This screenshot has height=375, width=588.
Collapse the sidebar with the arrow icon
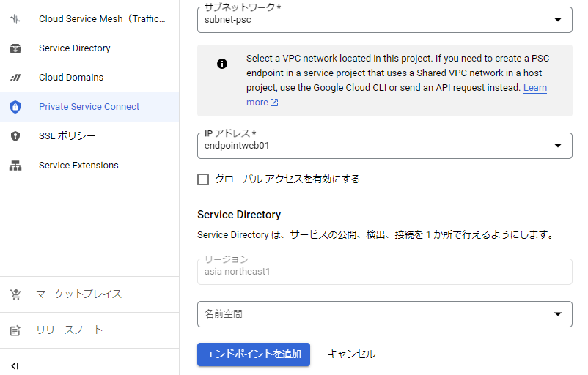pyautogui.click(x=15, y=365)
